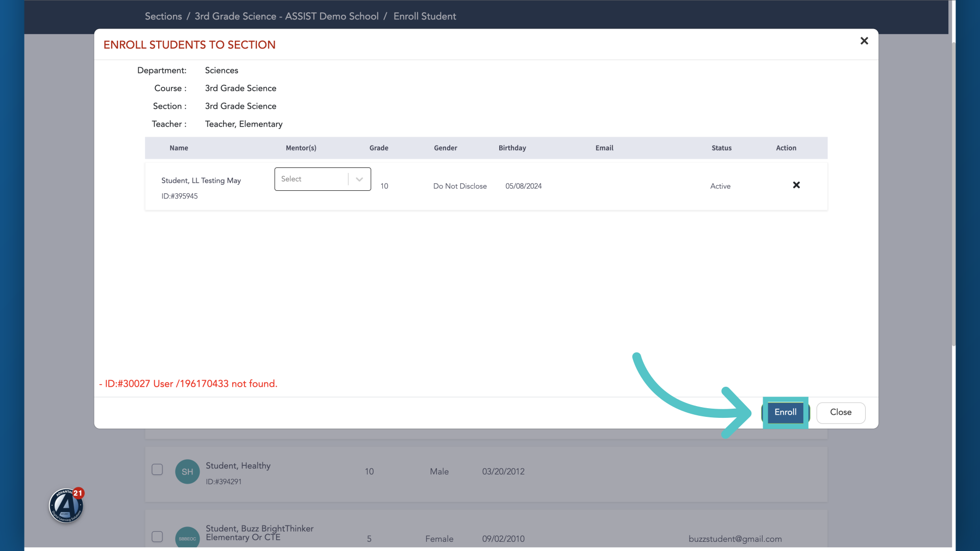Check the Student, Healthy checkbox
Image resolution: width=980 pixels, height=551 pixels.
tap(157, 469)
